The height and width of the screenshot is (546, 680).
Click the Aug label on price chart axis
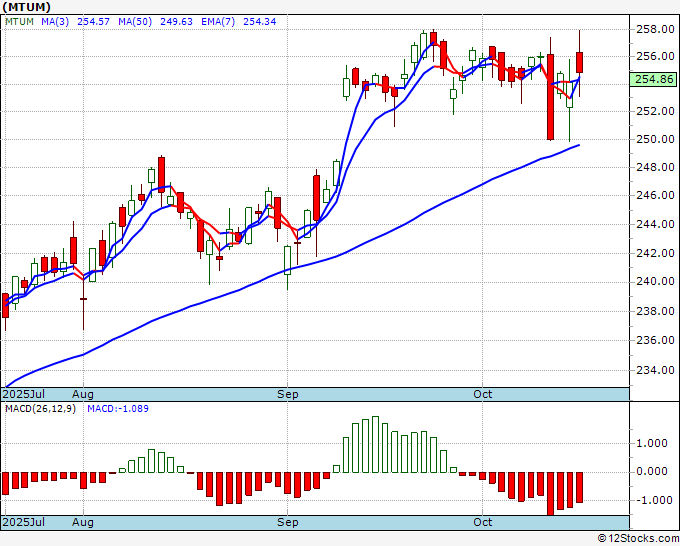(x=83, y=394)
